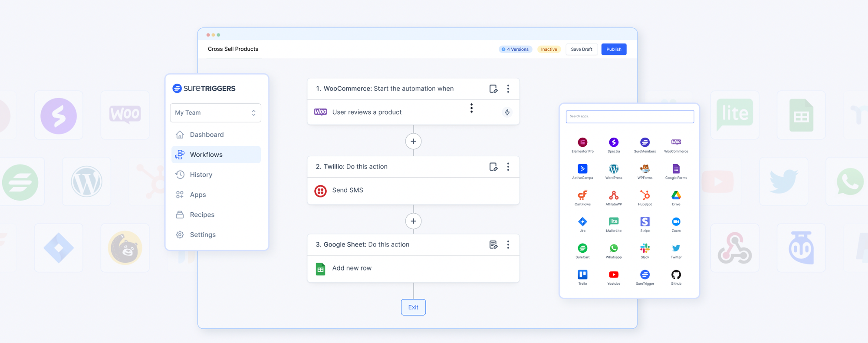Click the Save Draft button
Screen dimensions: 868x343
pyautogui.click(x=582, y=49)
